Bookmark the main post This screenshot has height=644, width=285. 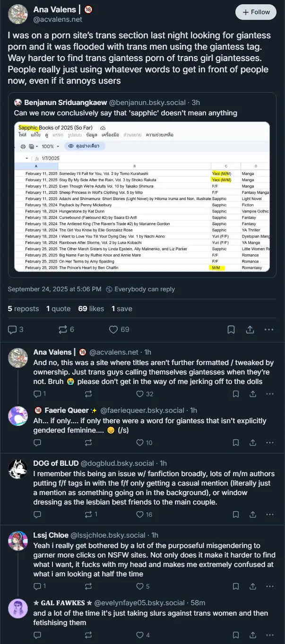(x=231, y=329)
